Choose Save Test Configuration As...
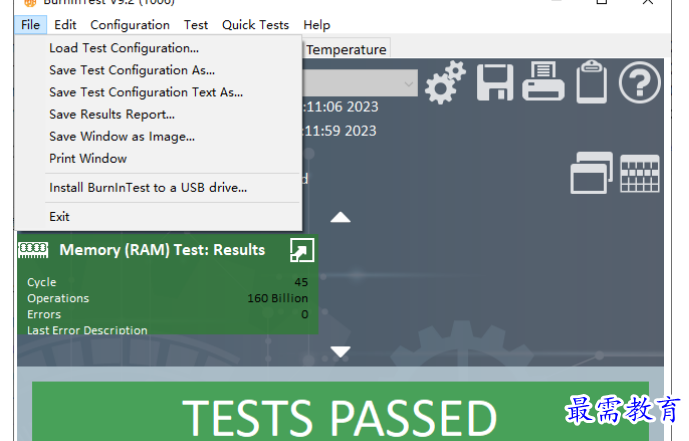Viewport: 689px width, 441px height. point(158,70)
